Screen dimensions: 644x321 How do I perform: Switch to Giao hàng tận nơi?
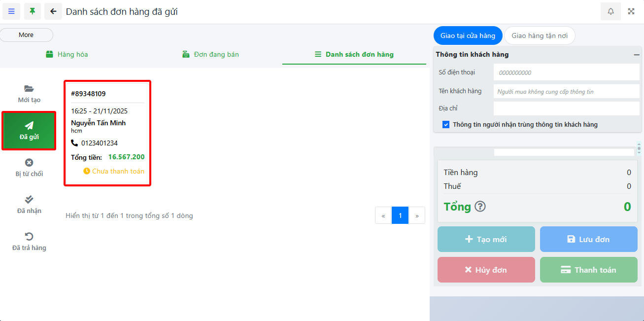tap(540, 36)
